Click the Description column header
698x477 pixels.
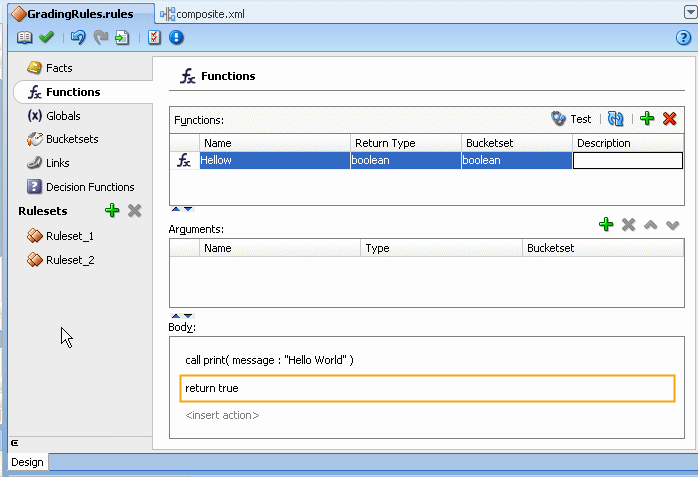pyautogui.click(x=628, y=143)
